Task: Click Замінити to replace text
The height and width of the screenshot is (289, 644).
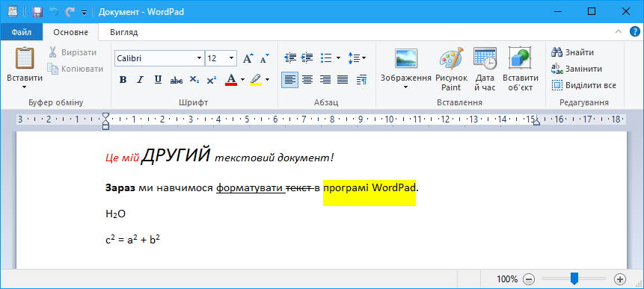Action: (577, 69)
